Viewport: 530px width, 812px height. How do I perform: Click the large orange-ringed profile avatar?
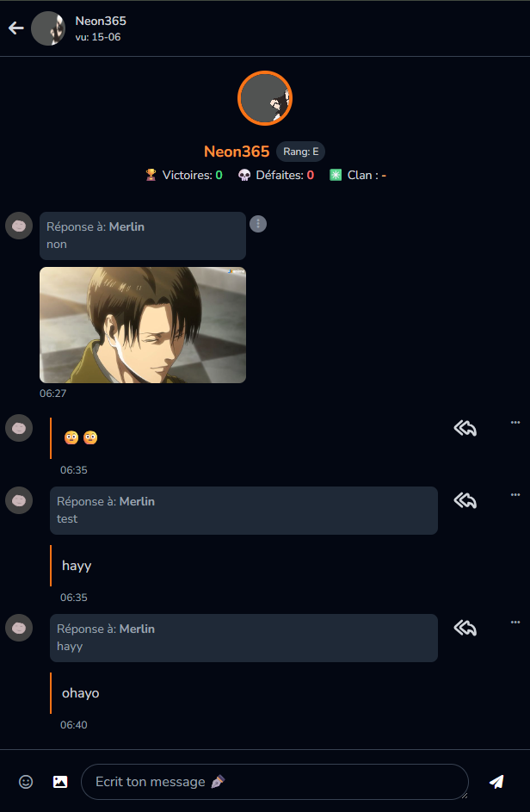pos(265,98)
